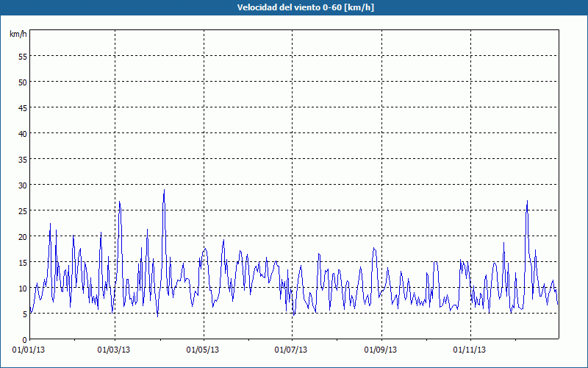Image resolution: width=588 pixels, height=368 pixels.
Task: Click the early March wind peak near 27 km/h
Action: pos(120,202)
